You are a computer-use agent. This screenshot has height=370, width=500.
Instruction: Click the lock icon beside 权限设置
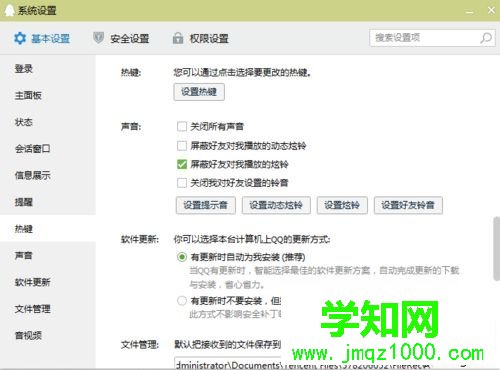pyautogui.click(x=178, y=38)
